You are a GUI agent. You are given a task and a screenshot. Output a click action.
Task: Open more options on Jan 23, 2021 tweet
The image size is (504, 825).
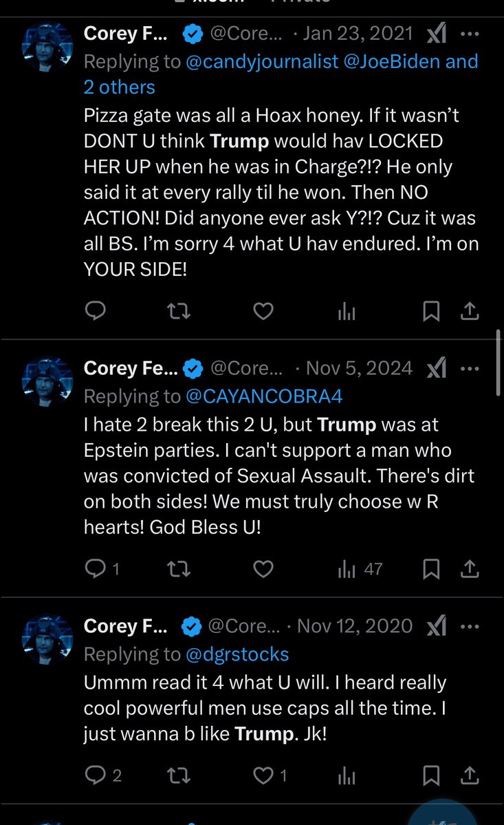(x=470, y=34)
